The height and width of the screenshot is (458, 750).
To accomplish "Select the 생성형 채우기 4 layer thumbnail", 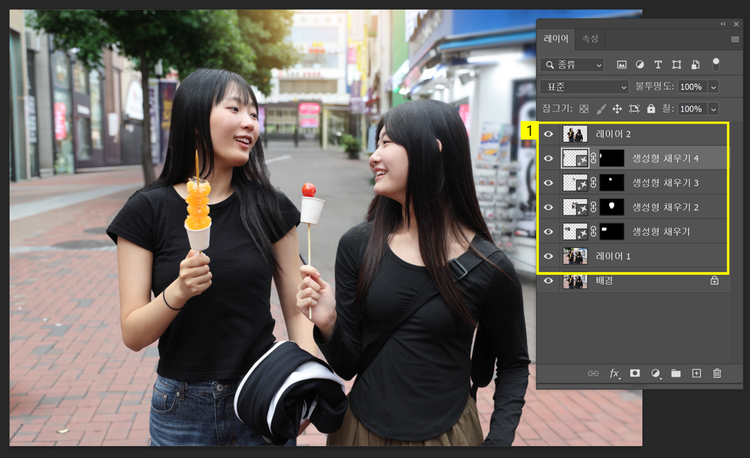I will click(x=574, y=158).
